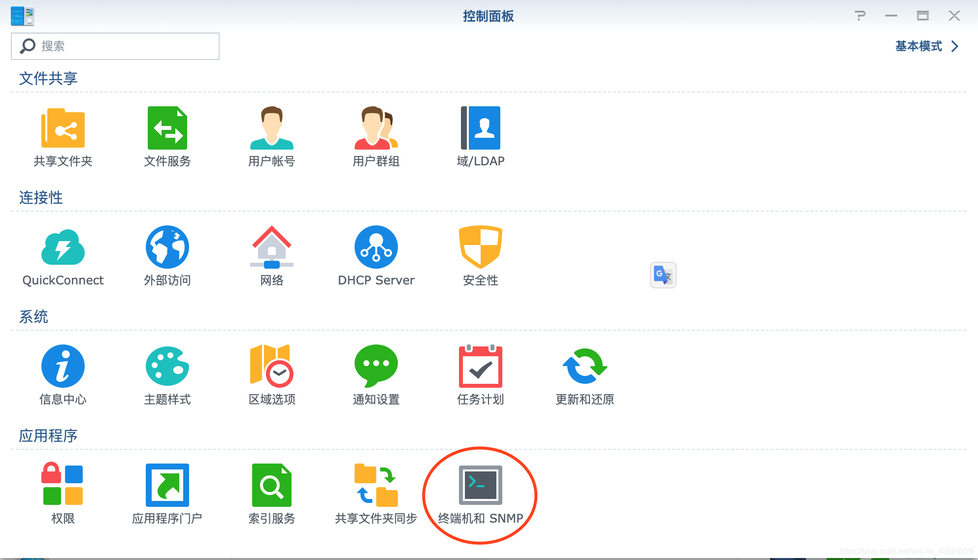Open the Shared Folder (共享文件夹) icon
Image resolution: width=978 pixels, height=560 pixels.
(63, 128)
